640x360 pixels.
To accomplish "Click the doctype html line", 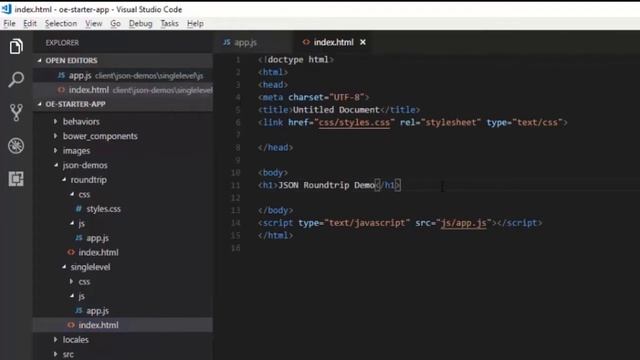I will [296, 60].
